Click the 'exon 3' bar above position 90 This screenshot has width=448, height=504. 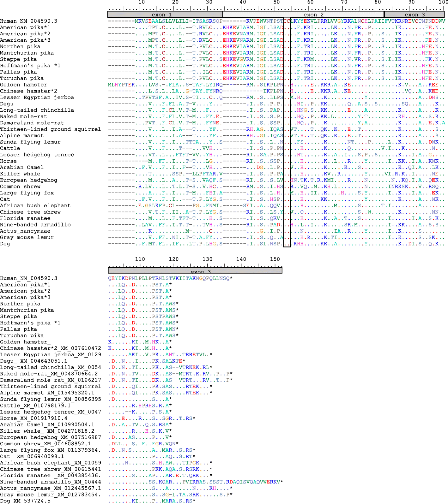tap(414, 14)
